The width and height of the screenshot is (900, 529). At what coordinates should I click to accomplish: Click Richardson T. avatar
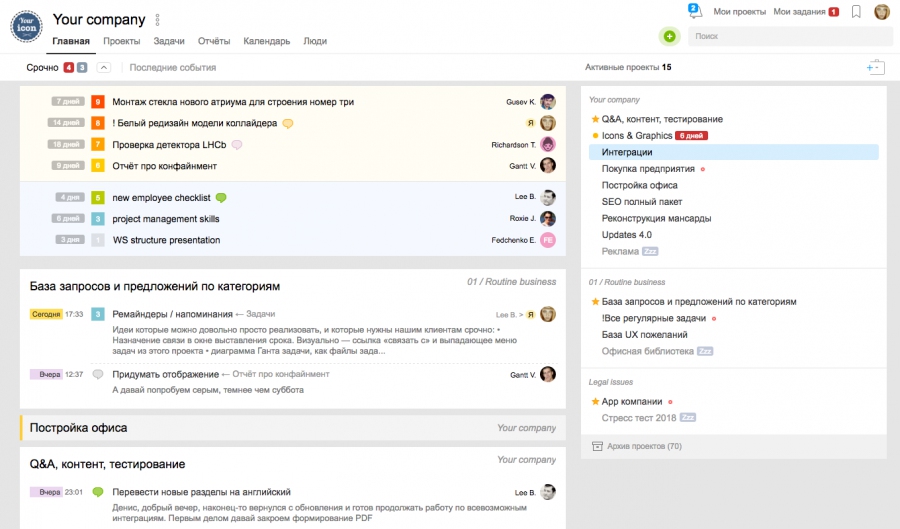click(x=548, y=145)
